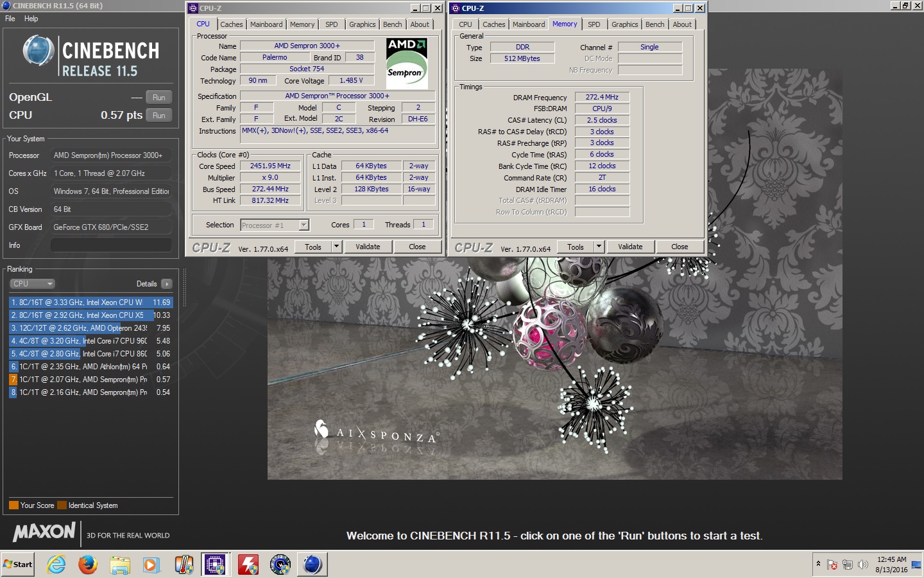Click the Core Speed 2451.95 MHz value
Image resolution: width=924 pixels, height=578 pixels.
click(x=270, y=166)
